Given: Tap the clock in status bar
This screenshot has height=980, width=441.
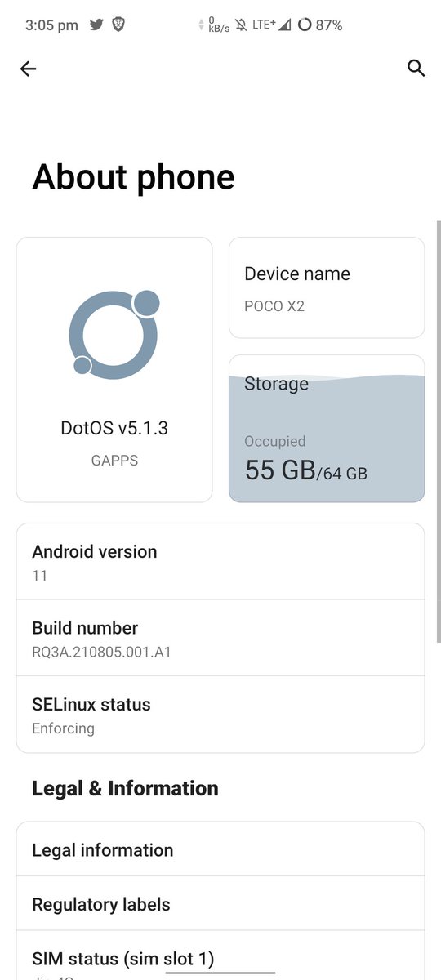Looking at the screenshot, I should pyautogui.click(x=51, y=25).
